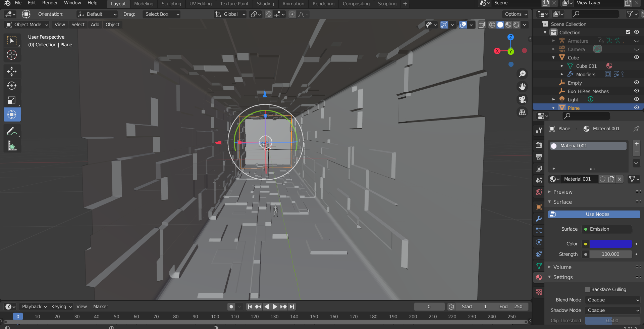The image size is (644, 329).
Task: Switch to the Shading workspace tab
Action: tap(265, 4)
